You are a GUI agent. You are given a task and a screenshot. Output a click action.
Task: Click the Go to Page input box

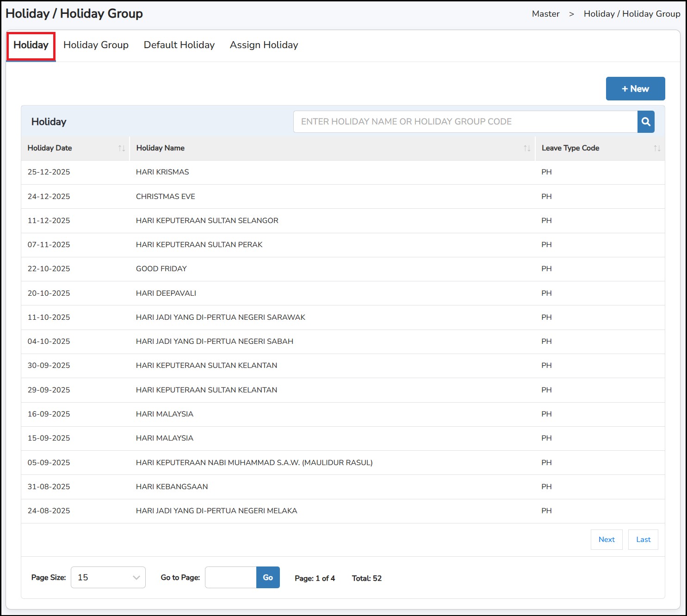click(x=231, y=578)
